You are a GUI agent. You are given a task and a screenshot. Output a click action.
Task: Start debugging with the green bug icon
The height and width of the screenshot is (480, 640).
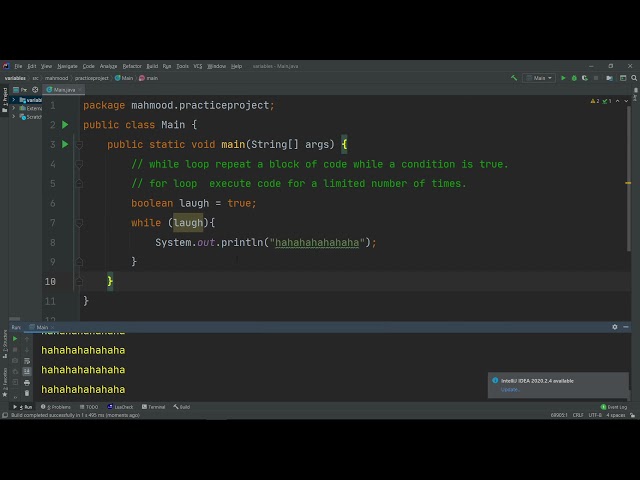574,78
